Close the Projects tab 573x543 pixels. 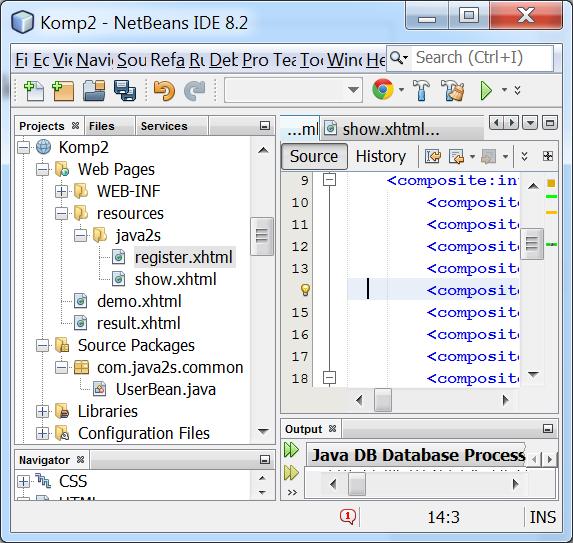(x=75, y=126)
